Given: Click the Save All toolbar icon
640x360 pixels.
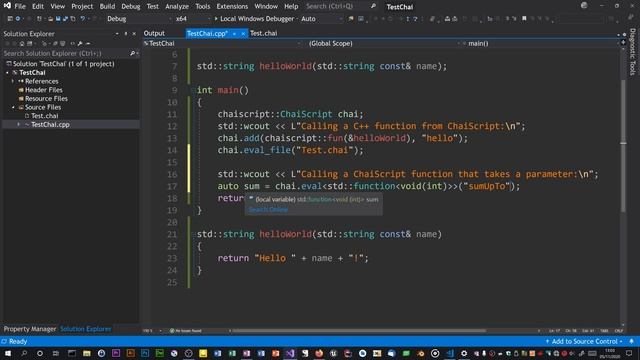Looking at the screenshot, I should point(65,19).
